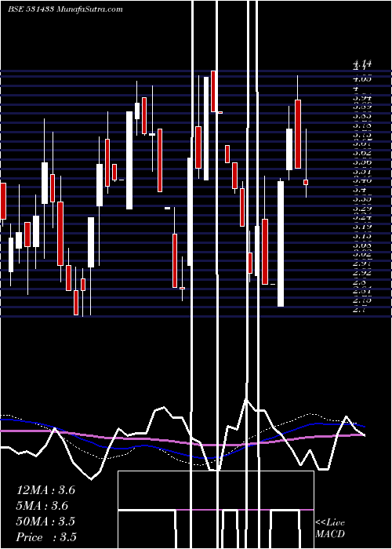392x549 pixels.
Task: Click the 3.19 price axis label
Action: pyautogui.click(x=362, y=226)
